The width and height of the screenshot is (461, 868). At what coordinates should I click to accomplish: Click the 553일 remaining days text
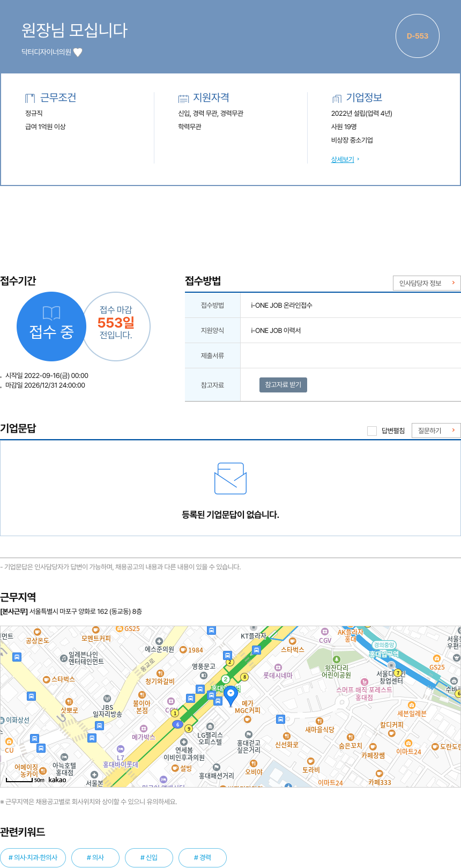tap(116, 322)
